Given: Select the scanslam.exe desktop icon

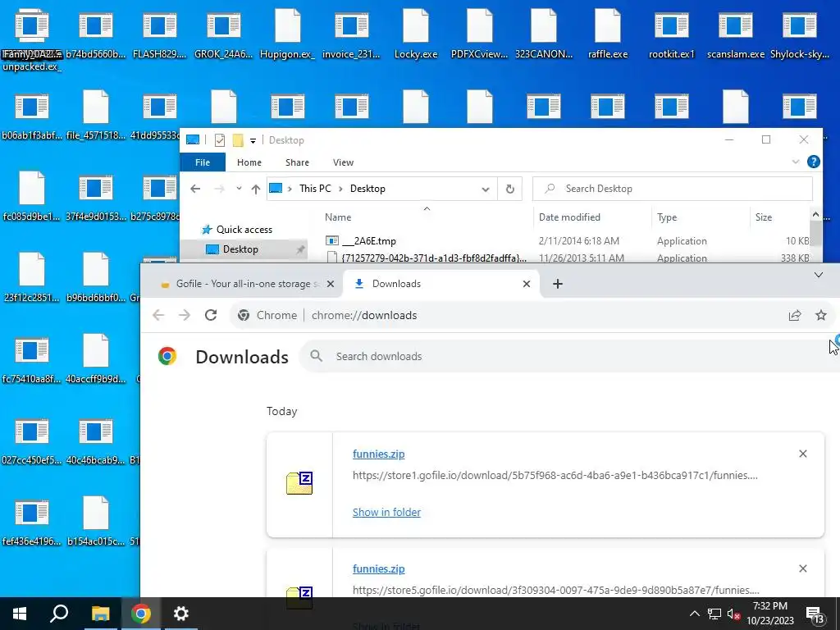Looking at the screenshot, I should (736, 34).
